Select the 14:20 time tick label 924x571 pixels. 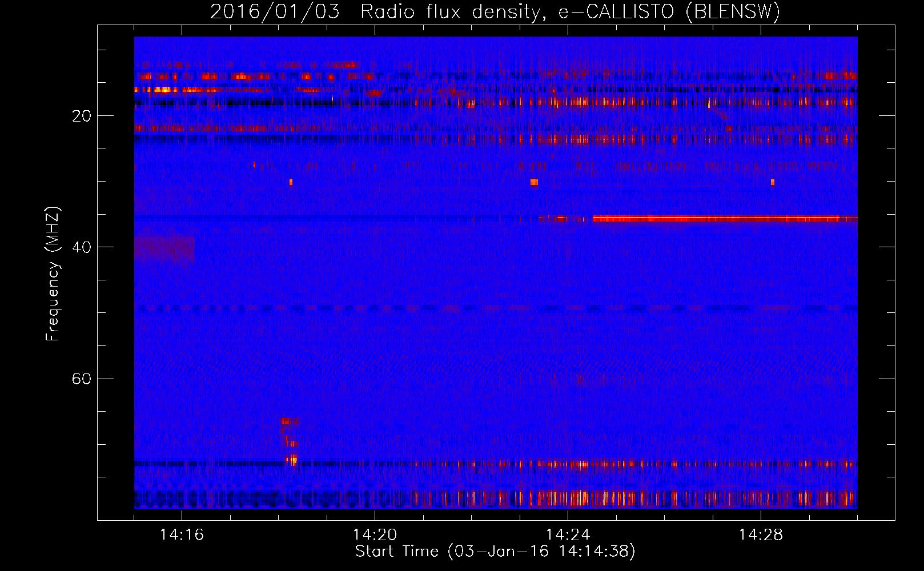[x=375, y=535]
